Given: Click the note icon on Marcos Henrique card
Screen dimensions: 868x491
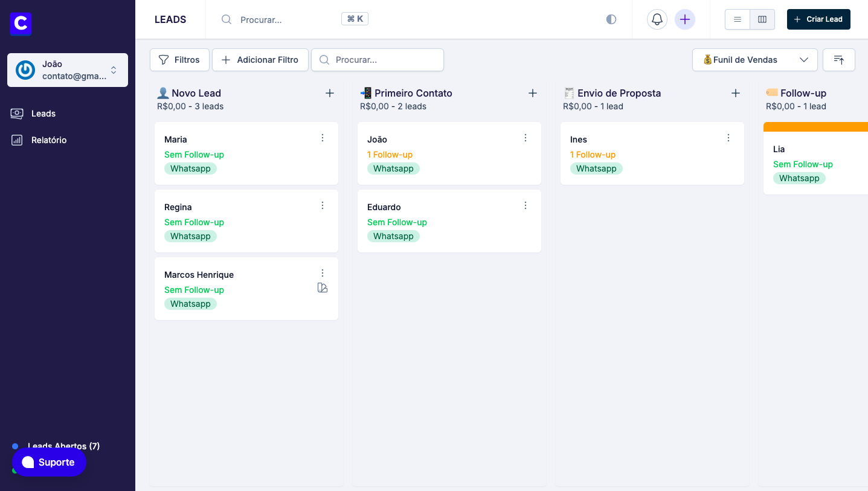Looking at the screenshot, I should pyautogui.click(x=323, y=288).
